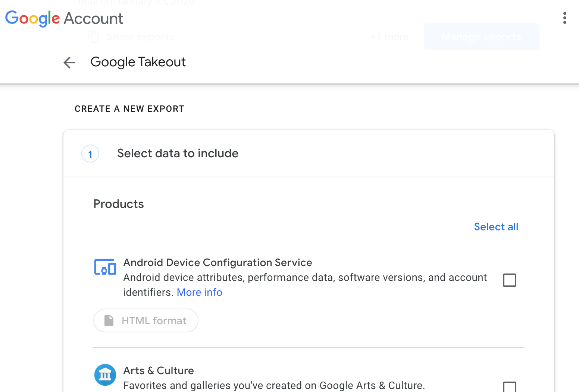Viewport: 579px width, 392px height.
Task: Check the Arts & Culture checkbox
Action: point(509,387)
